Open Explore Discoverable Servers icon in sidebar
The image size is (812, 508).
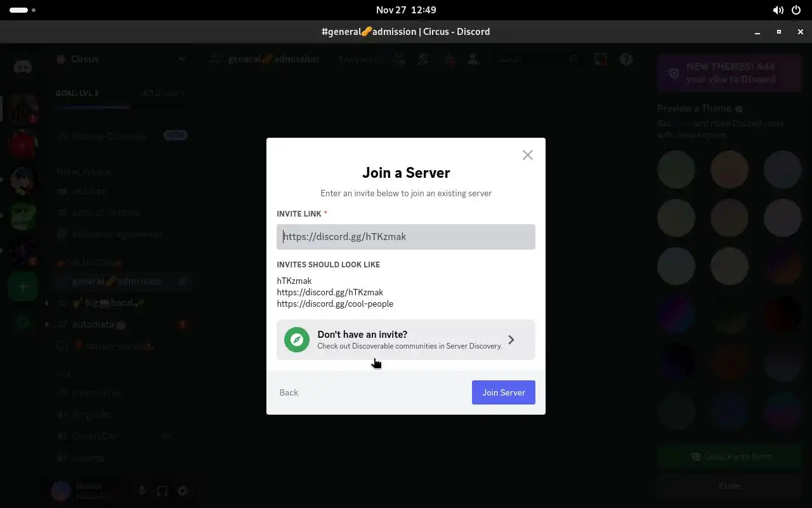pos(23,323)
